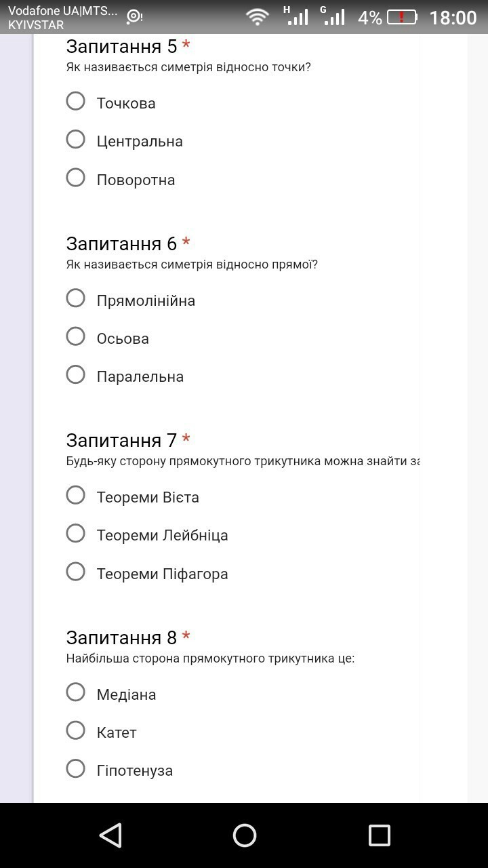Select Теореми Вієта answer
The image size is (488, 868).
click(x=76, y=495)
